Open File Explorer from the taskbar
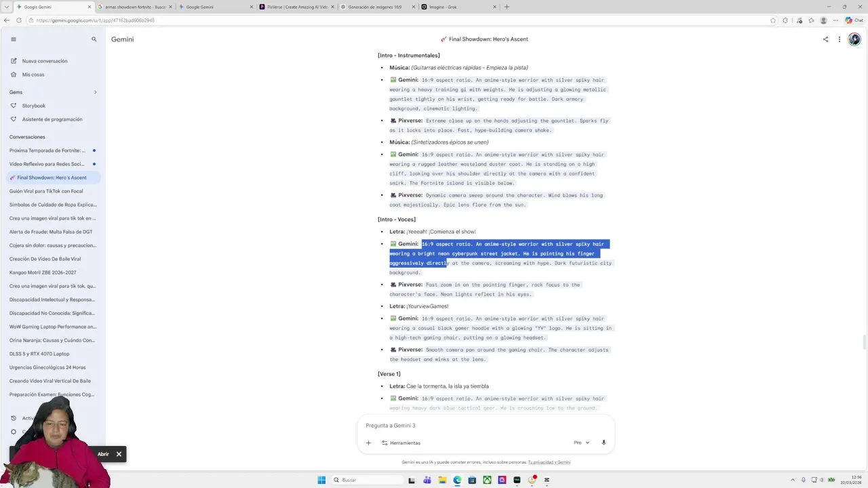The image size is (868, 488). click(442, 480)
